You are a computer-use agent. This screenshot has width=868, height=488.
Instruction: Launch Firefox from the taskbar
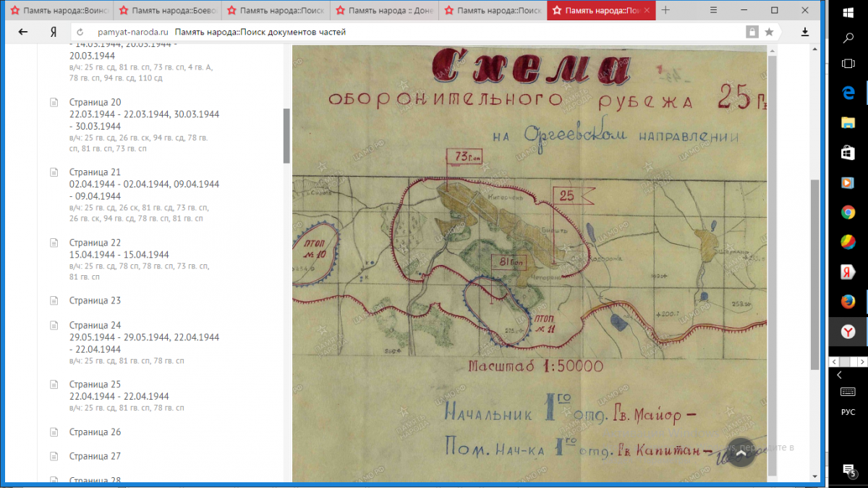[848, 301]
